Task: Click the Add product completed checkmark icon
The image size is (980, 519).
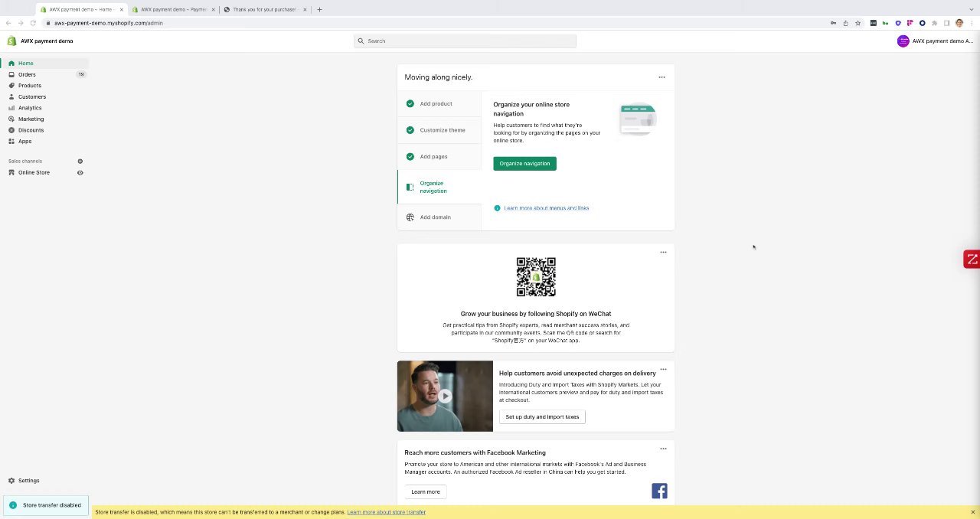Action: [410, 103]
